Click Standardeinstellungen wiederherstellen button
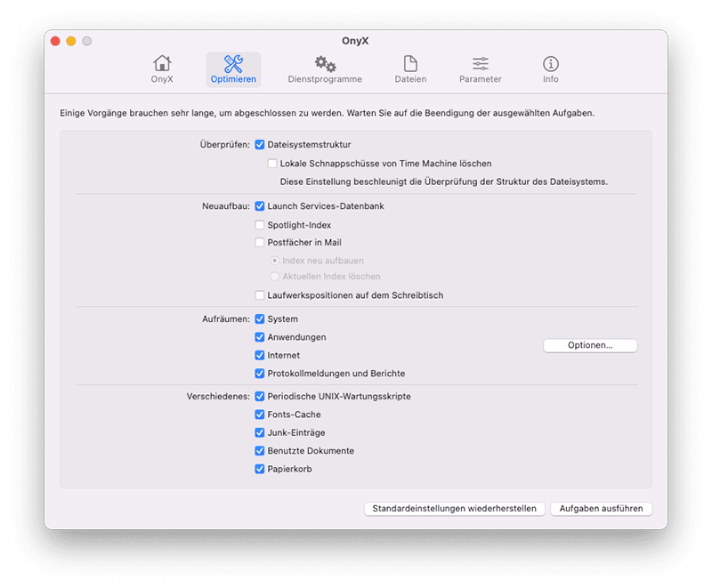The image size is (712, 588). coord(455,509)
